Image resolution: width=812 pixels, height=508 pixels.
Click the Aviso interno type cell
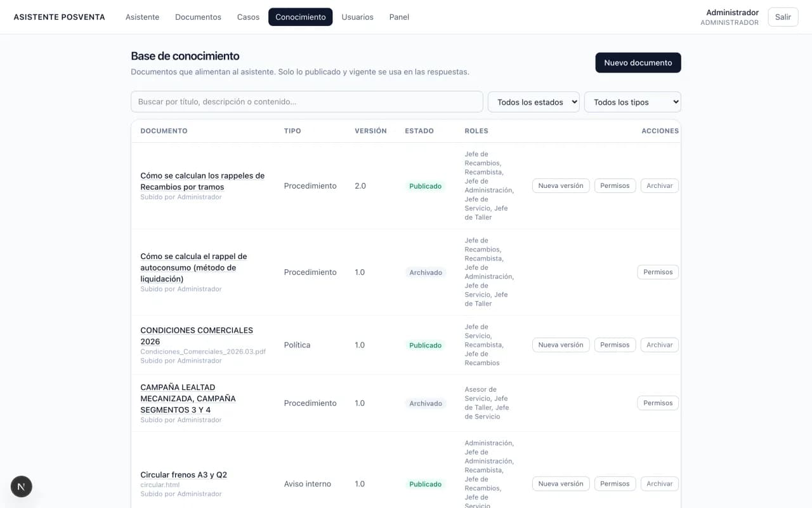click(307, 484)
